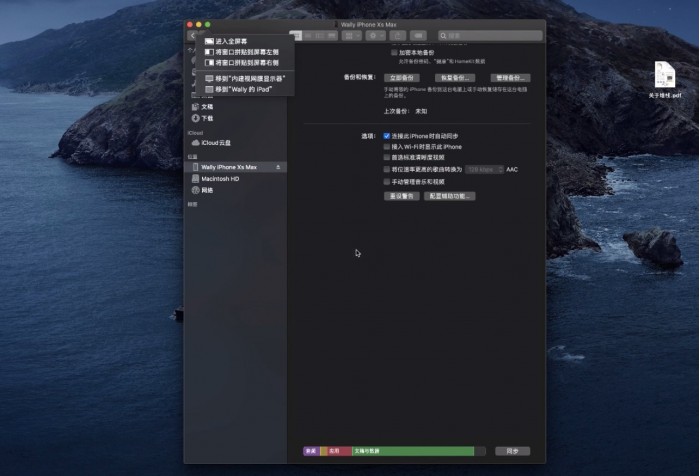The width and height of the screenshot is (700, 476).
Task: Click the Macintosh HD drive icon
Action: point(195,179)
